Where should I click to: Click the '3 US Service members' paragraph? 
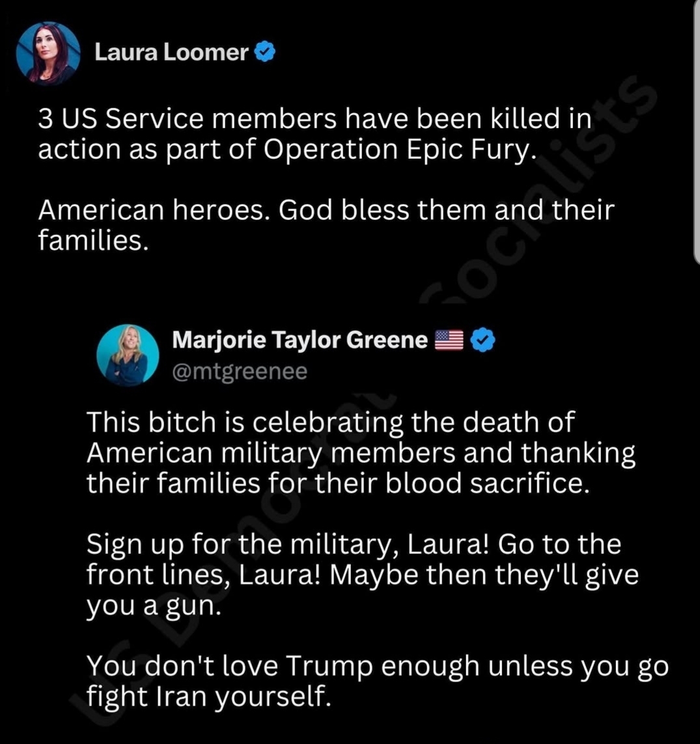click(315, 133)
